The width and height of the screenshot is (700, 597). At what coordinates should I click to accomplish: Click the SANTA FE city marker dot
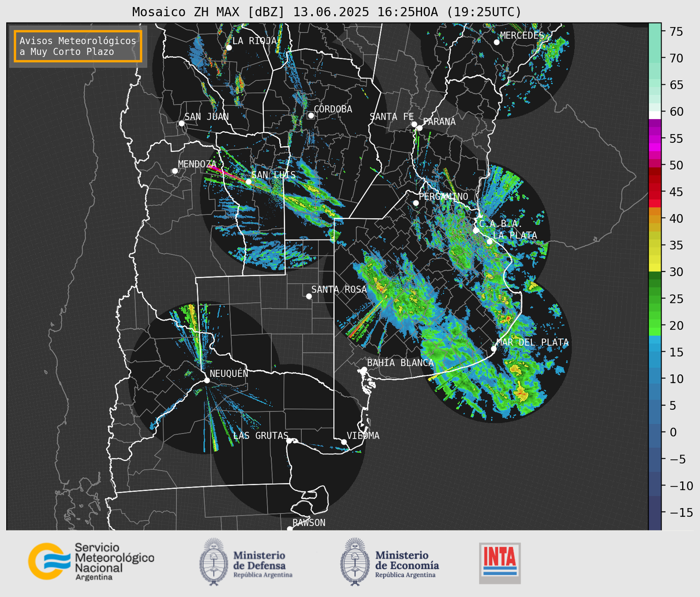414,124
